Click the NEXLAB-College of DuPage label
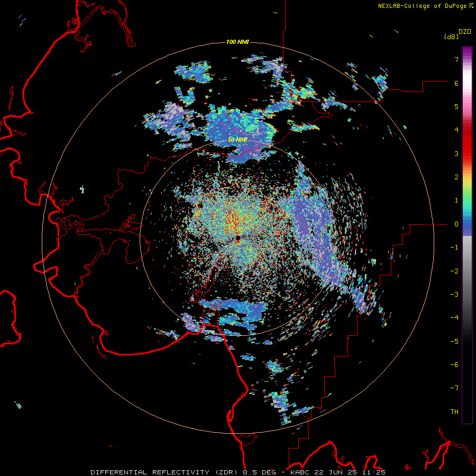Image resolution: width=476 pixels, height=476 pixels. click(x=422, y=6)
